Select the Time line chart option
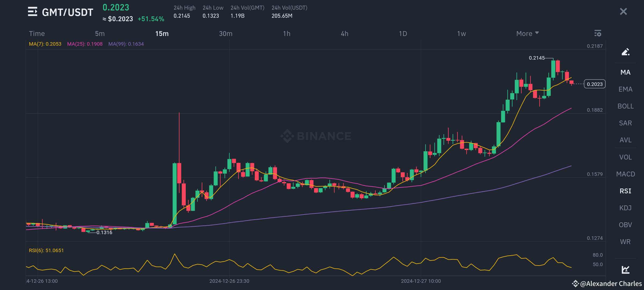This screenshot has width=644, height=290. tap(37, 34)
